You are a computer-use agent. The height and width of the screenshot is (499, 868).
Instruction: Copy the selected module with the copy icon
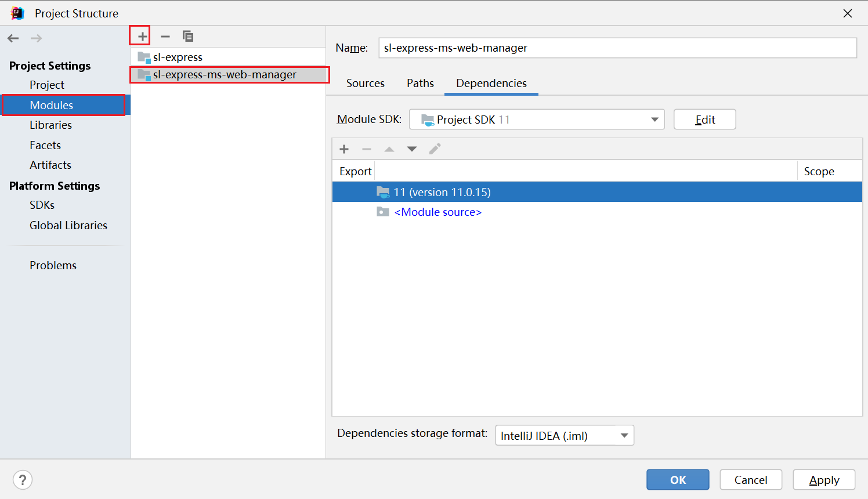(188, 37)
